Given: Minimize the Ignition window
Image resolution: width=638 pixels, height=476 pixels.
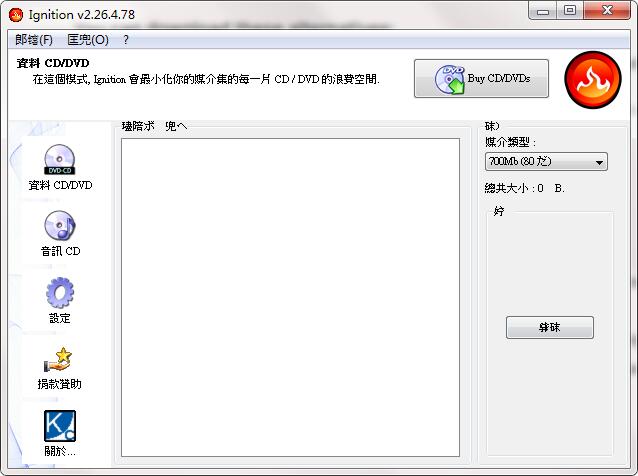Looking at the screenshot, I should [x=543, y=10].
